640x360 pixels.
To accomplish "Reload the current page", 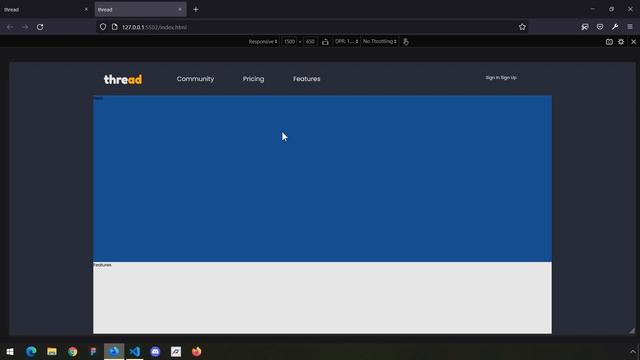I will tap(40, 27).
